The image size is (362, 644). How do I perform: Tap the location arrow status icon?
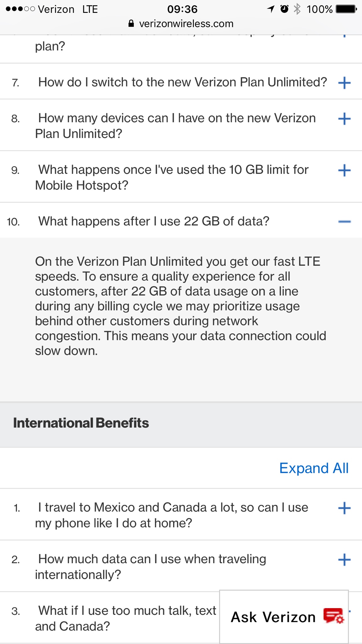271,9
